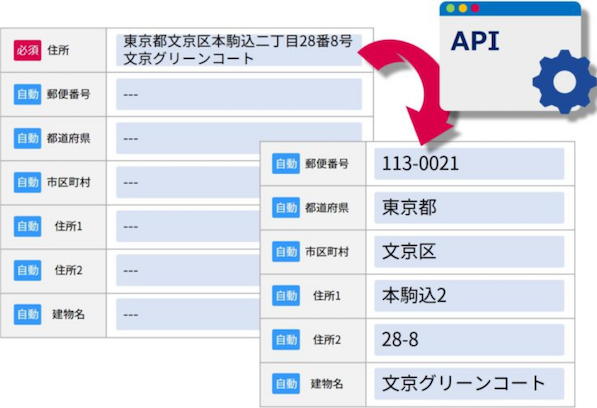The height and width of the screenshot is (408, 597).
Task: Click the 自動 badge beside left 住所1
Action: coord(27,226)
